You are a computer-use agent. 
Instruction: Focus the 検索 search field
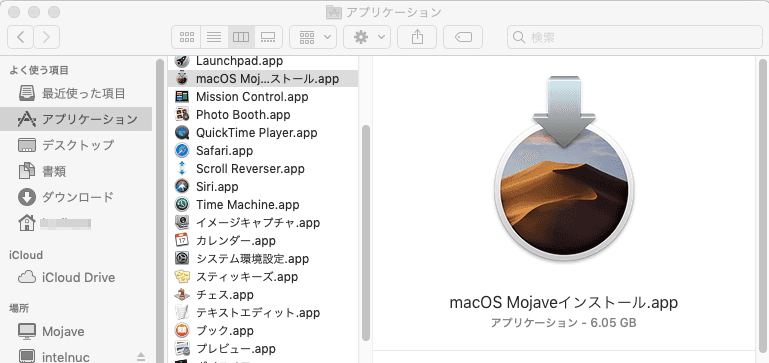pyautogui.click(x=634, y=37)
